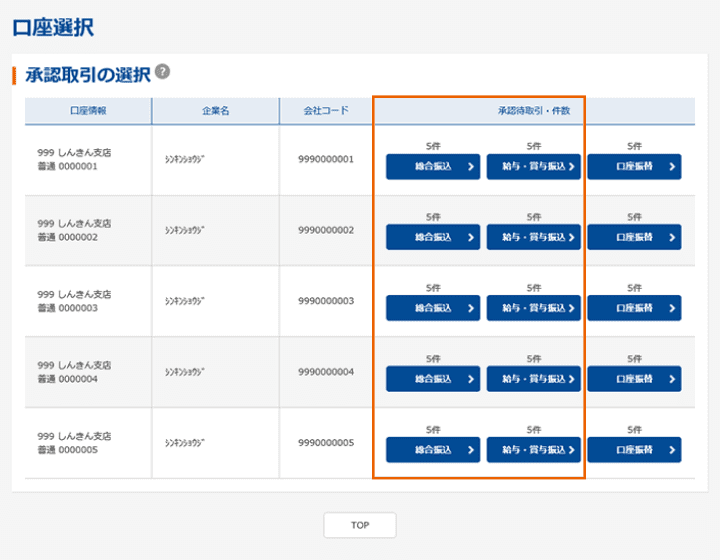Choose 口座振替 for 普通 0000004 account
The height and width of the screenshot is (560, 720).
634,379
